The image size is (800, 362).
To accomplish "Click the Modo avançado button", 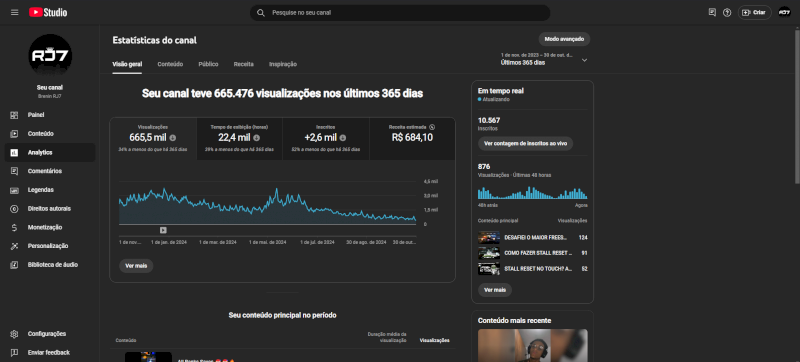I will pyautogui.click(x=564, y=39).
